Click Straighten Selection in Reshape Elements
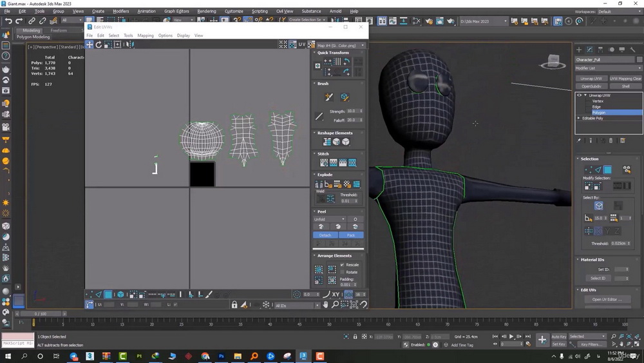Viewport: 644px width, 363px height. click(327, 142)
